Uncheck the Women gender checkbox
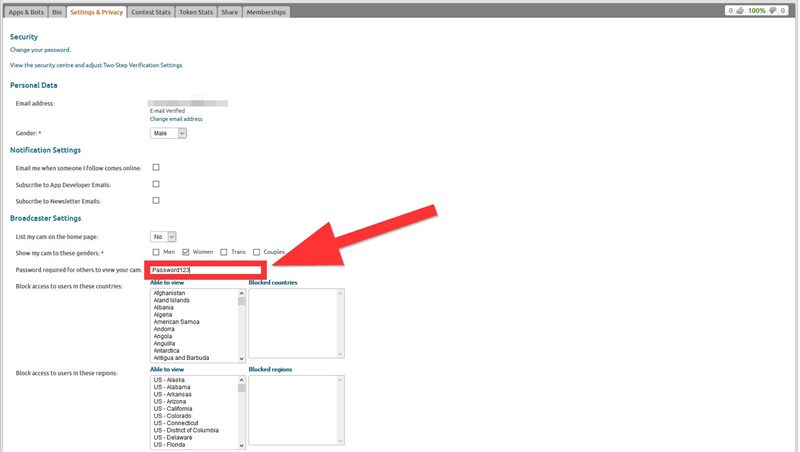 pos(186,252)
